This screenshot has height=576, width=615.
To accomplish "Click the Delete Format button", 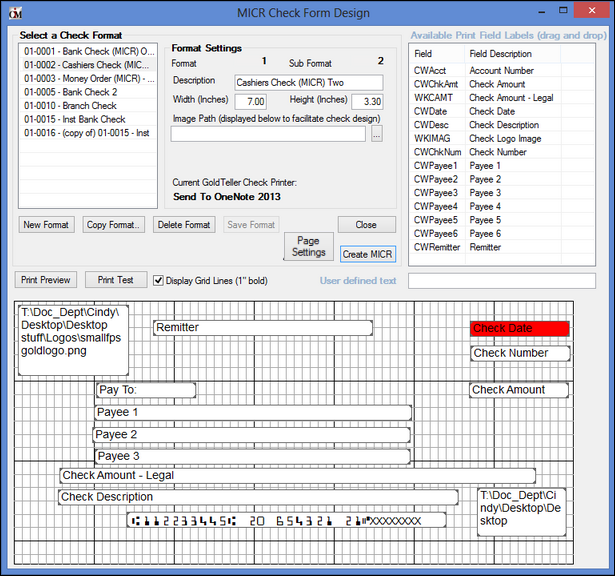I will (x=184, y=225).
